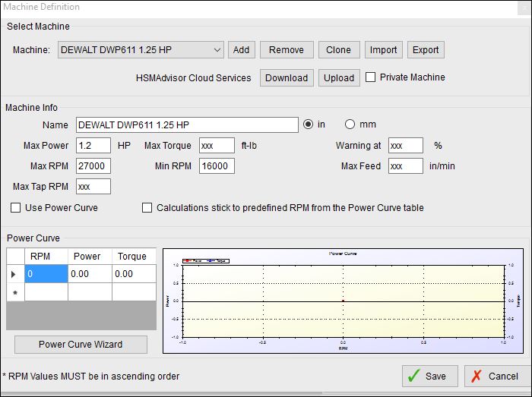
Task: Click the Max RPM field
Action: click(x=93, y=166)
